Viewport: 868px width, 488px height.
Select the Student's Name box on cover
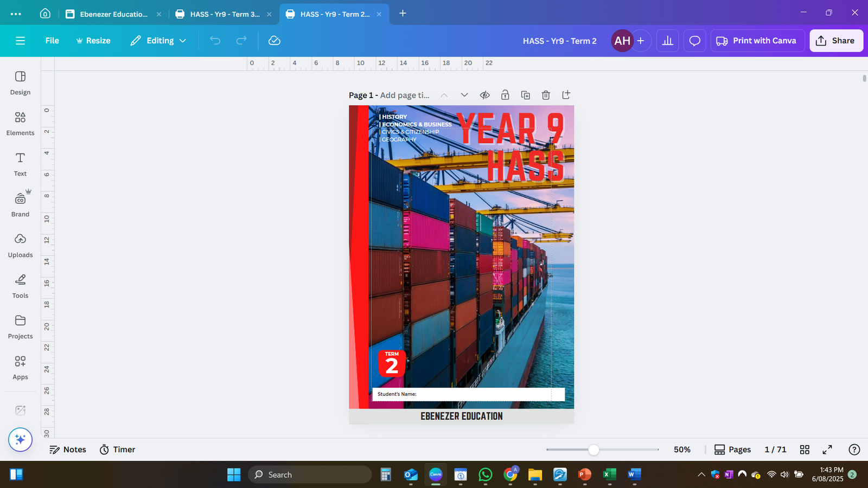coord(468,394)
